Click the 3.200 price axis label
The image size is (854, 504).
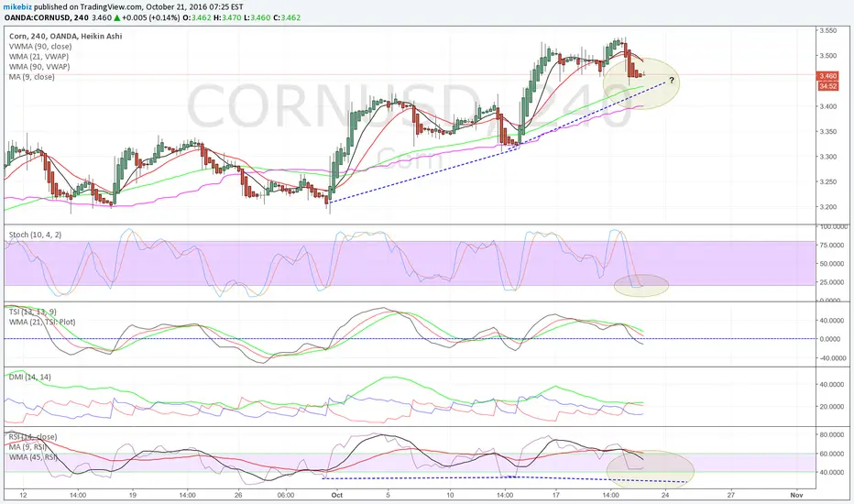tap(827, 206)
